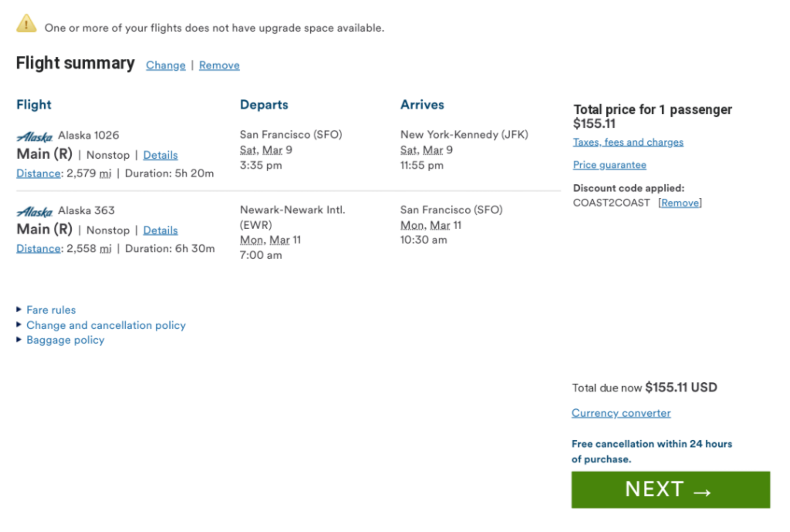
Task: Click the yellow warning triangle icon
Action: (x=26, y=24)
